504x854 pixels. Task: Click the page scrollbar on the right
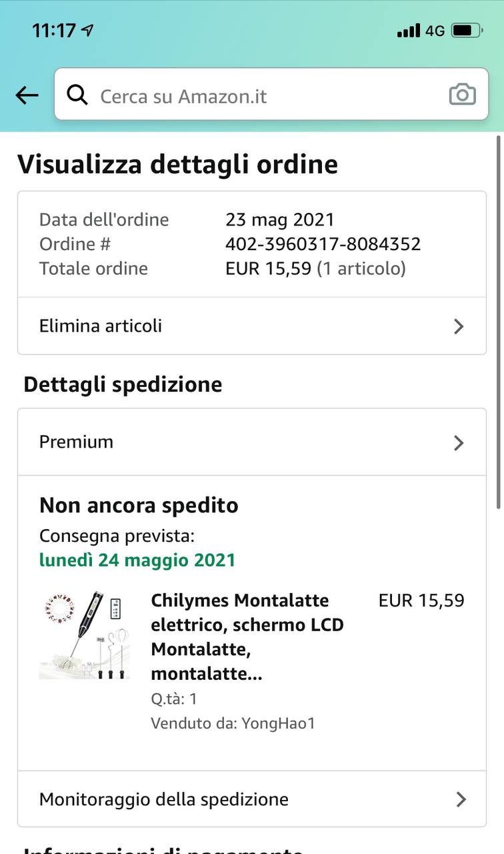pos(498,322)
